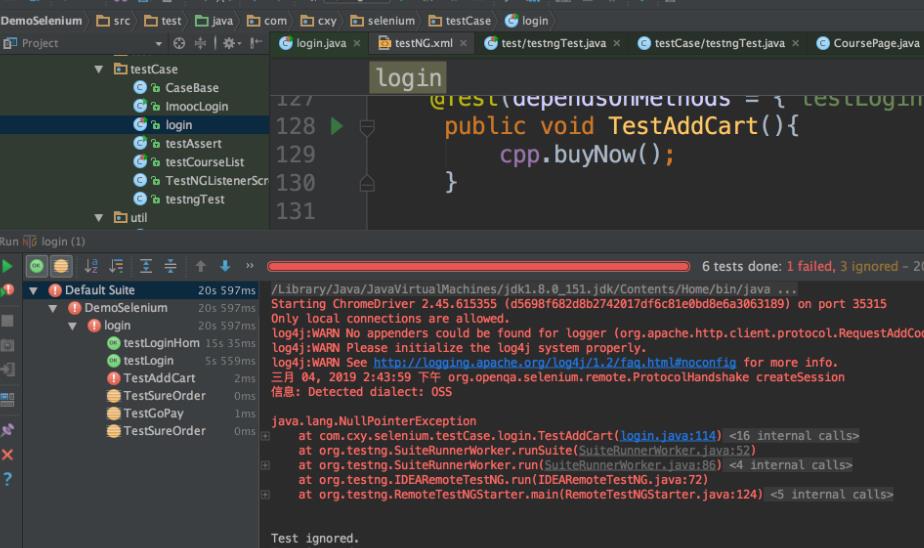The height and width of the screenshot is (548, 924).
Task: Sort test results by duration
Action: pyautogui.click(x=117, y=266)
